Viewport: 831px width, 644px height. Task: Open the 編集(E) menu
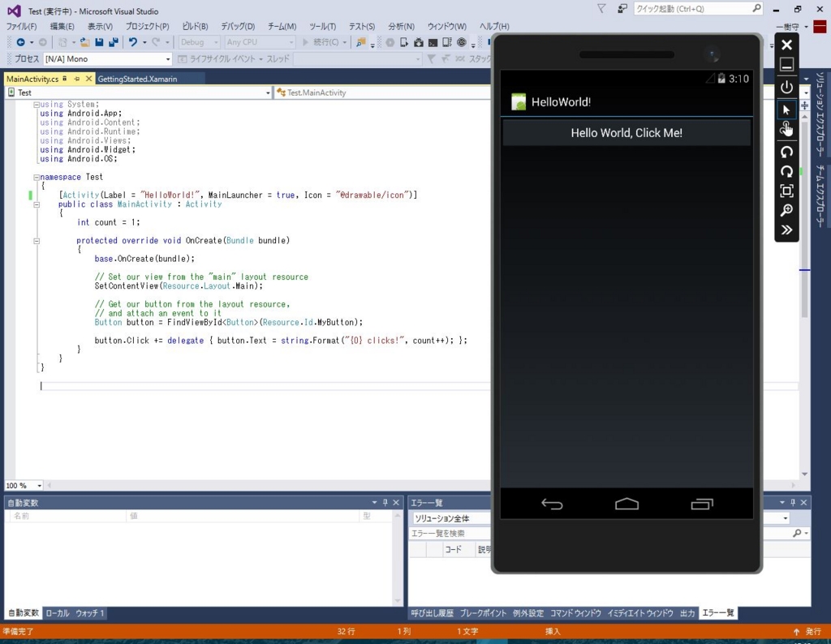tap(62, 26)
